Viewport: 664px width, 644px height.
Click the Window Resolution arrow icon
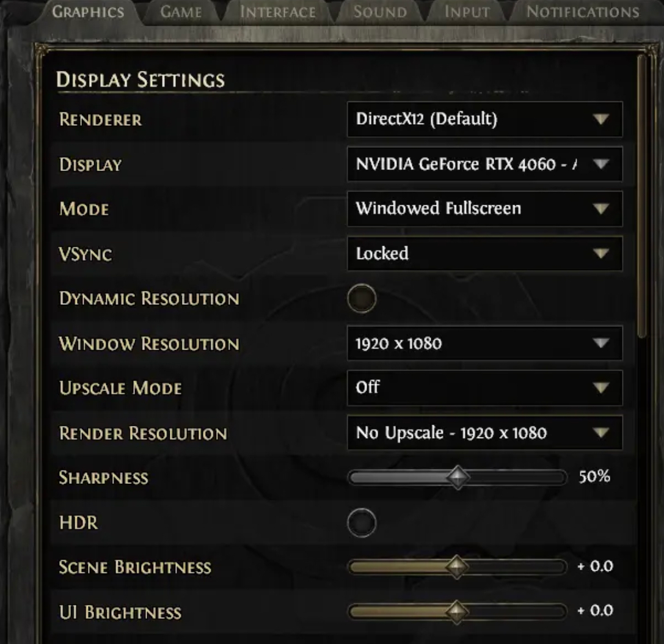point(601,343)
